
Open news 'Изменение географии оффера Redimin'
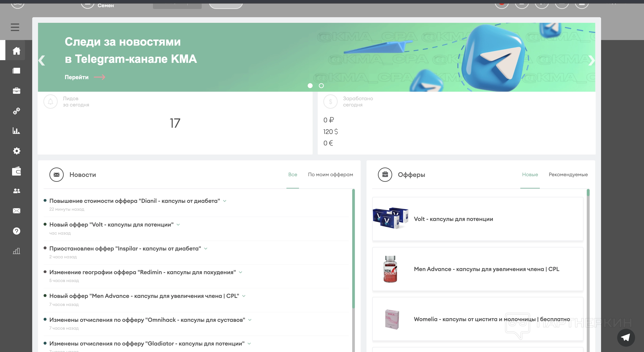point(142,272)
